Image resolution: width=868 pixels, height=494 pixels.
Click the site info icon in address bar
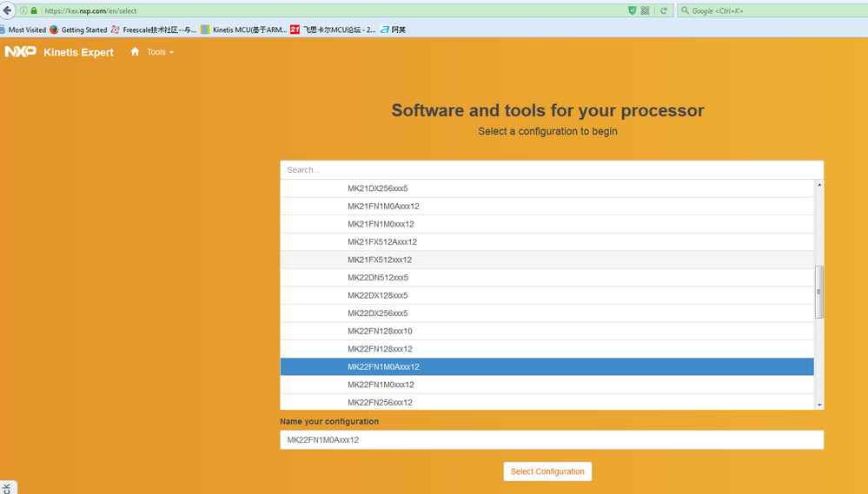click(23, 10)
